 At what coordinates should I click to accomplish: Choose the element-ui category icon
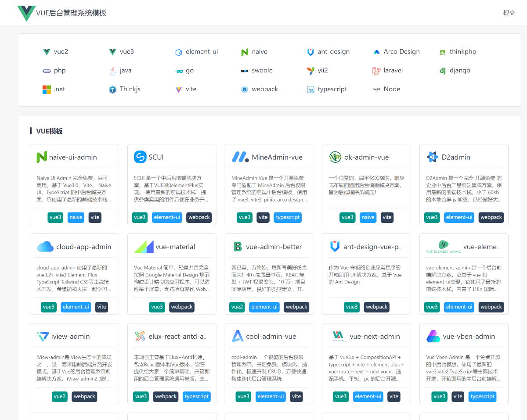(x=179, y=52)
